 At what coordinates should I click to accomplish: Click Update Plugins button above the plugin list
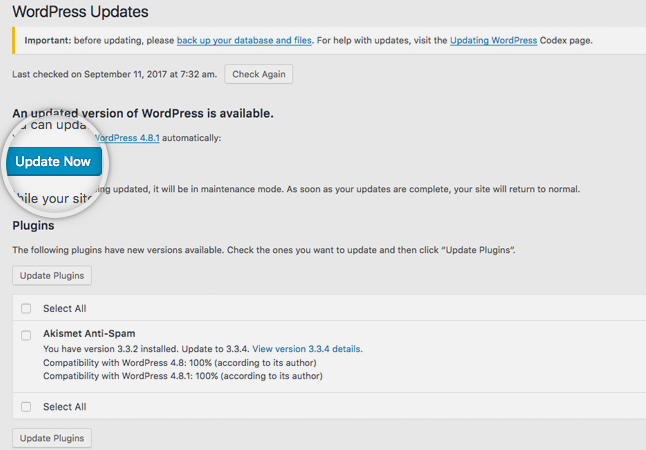coord(52,275)
